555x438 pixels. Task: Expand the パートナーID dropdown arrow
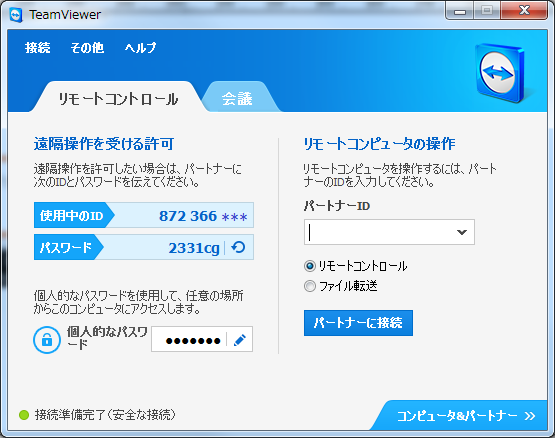(x=462, y=232)
